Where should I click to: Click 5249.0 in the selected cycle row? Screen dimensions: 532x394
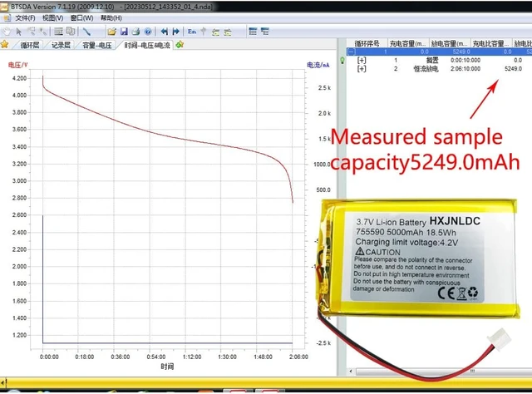(x=461, y=52)
